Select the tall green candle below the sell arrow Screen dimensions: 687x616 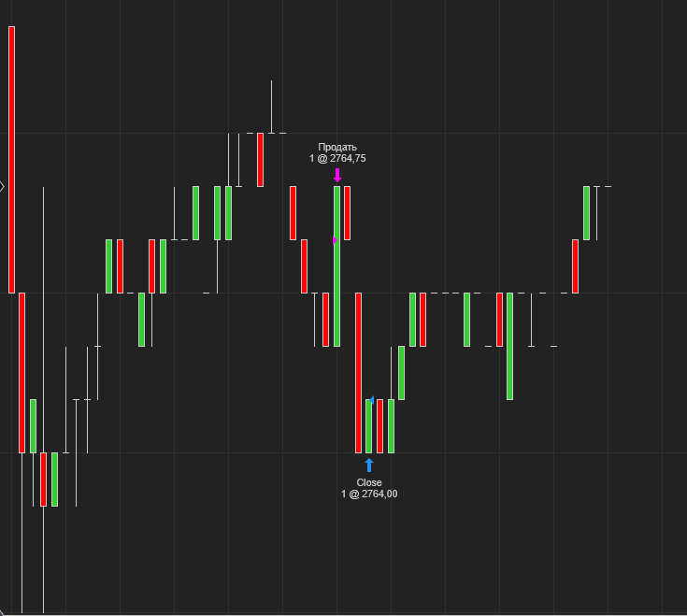click(336, 266)
